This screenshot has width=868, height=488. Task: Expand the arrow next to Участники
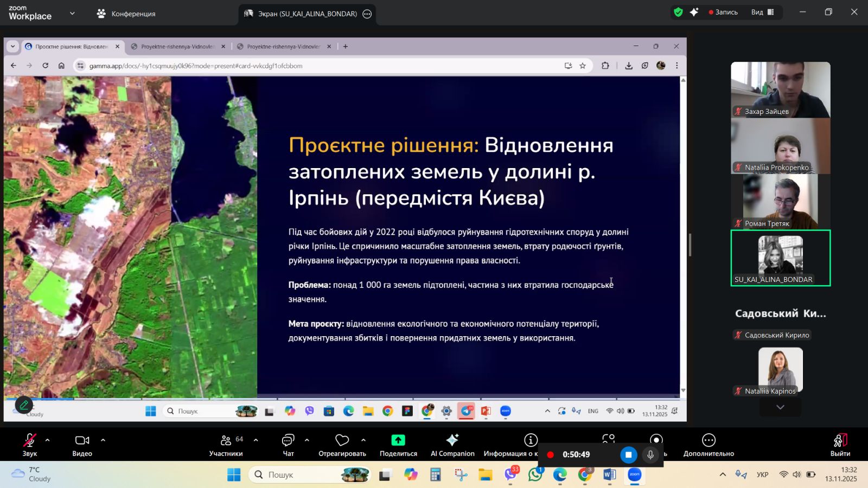pyautogui.click(x=256, y=440)
